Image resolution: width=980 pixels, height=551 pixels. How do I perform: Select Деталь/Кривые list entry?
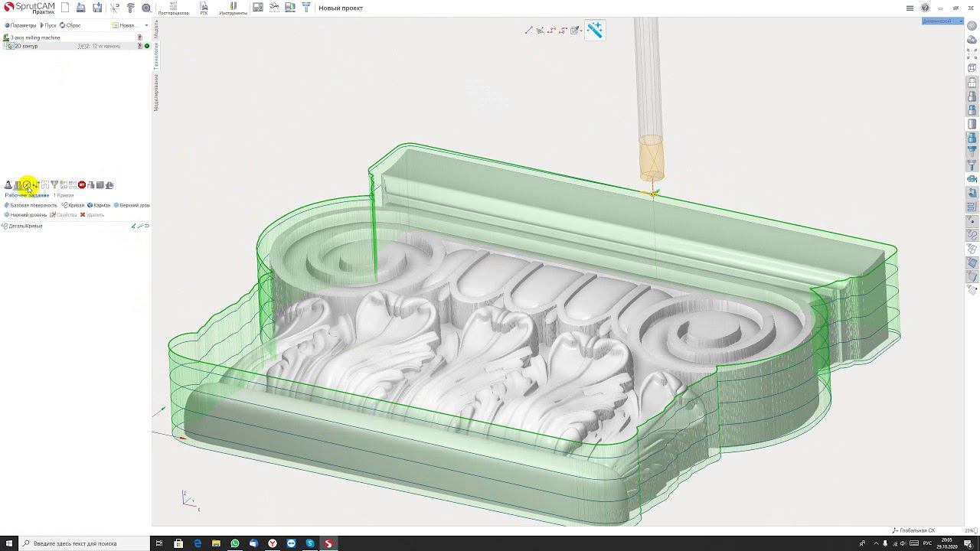(x=23, y=226)
